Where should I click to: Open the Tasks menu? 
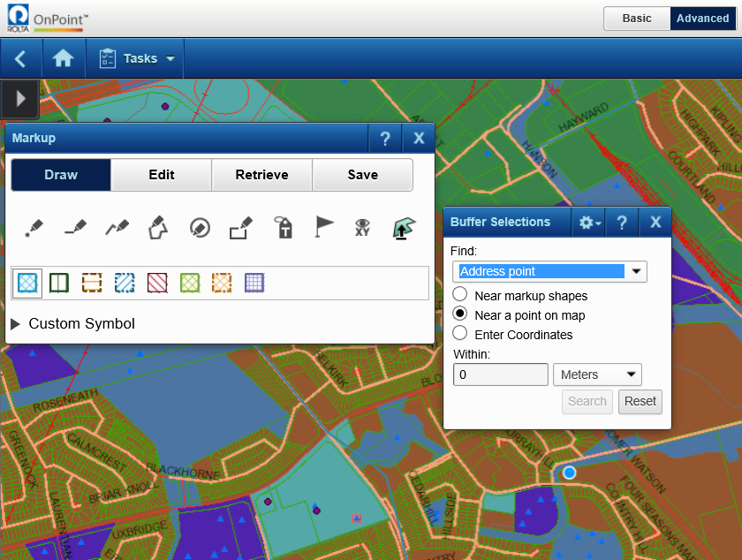137,58
